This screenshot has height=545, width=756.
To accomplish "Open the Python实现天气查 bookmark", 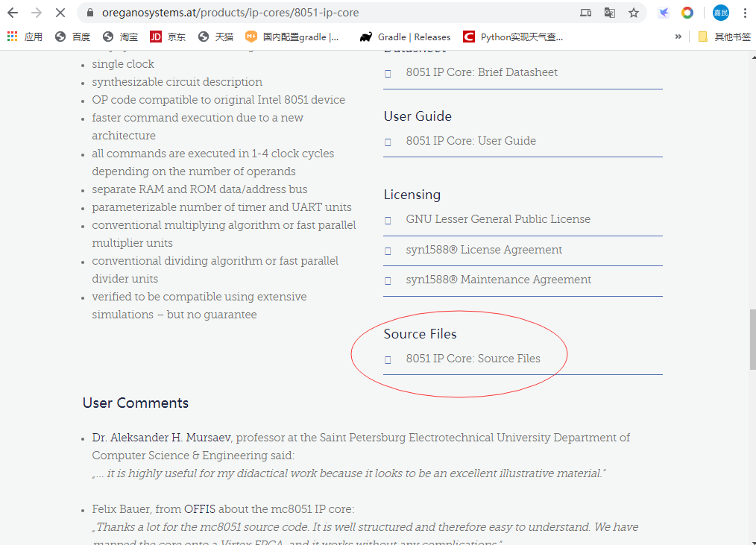I will tap(513, 37).
